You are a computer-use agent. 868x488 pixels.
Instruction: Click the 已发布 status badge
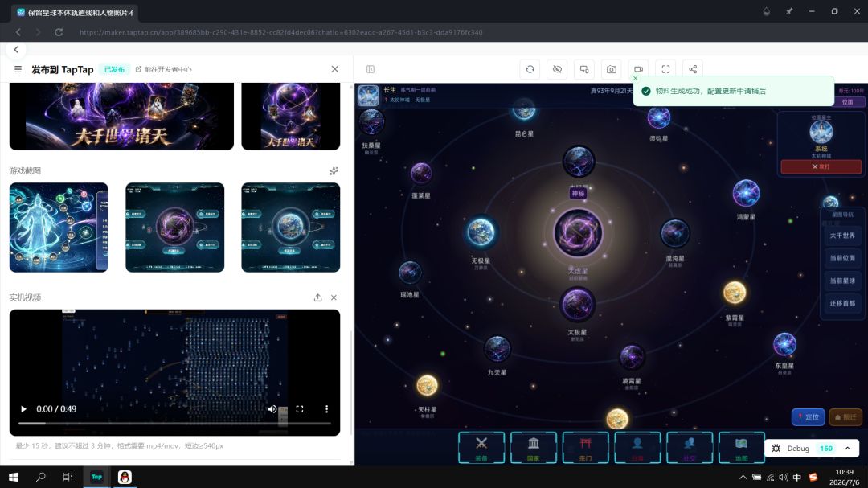pos(114,69)
